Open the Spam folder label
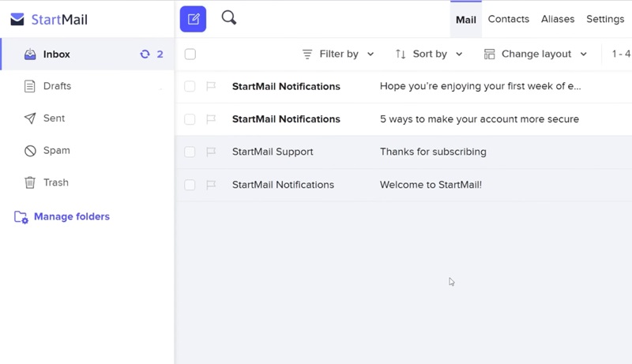This screenshot has width=632, height=364. (x=56, y=150)
